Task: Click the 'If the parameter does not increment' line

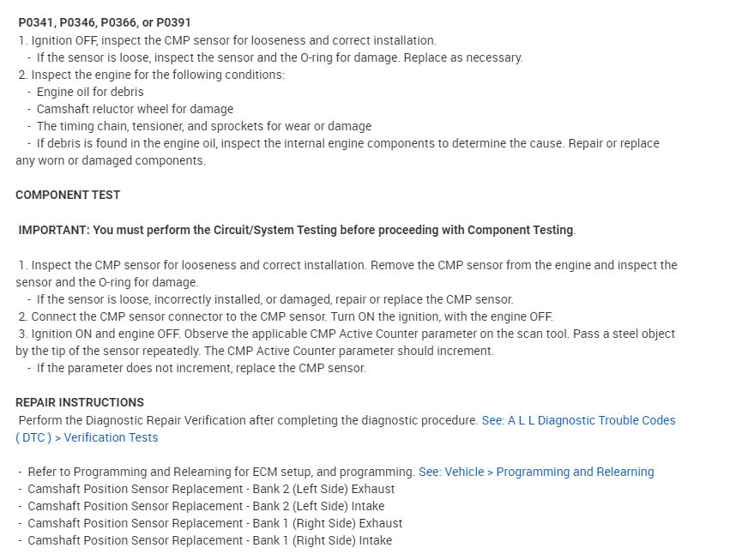Action: 201,368
